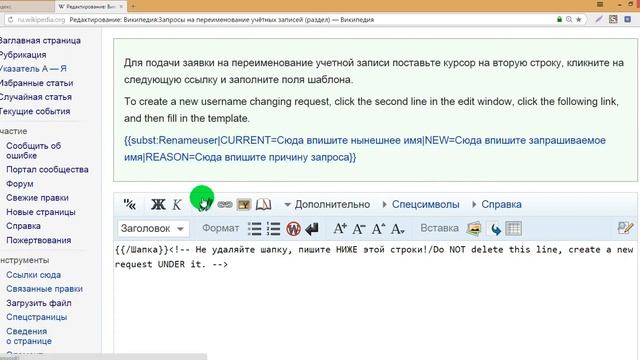This screenshot has height=360, width=640.
Task: Open Случайная статья
Action: (36, 97)
